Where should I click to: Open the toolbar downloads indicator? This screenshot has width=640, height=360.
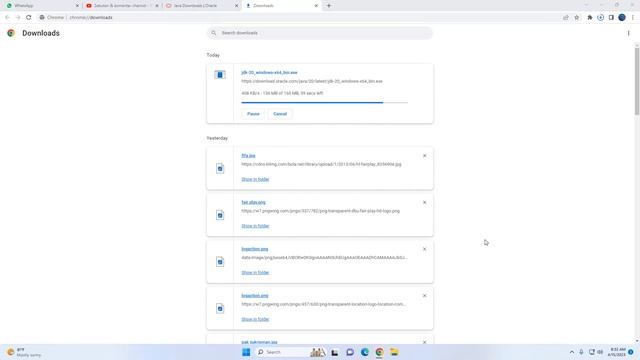point(600,18)
